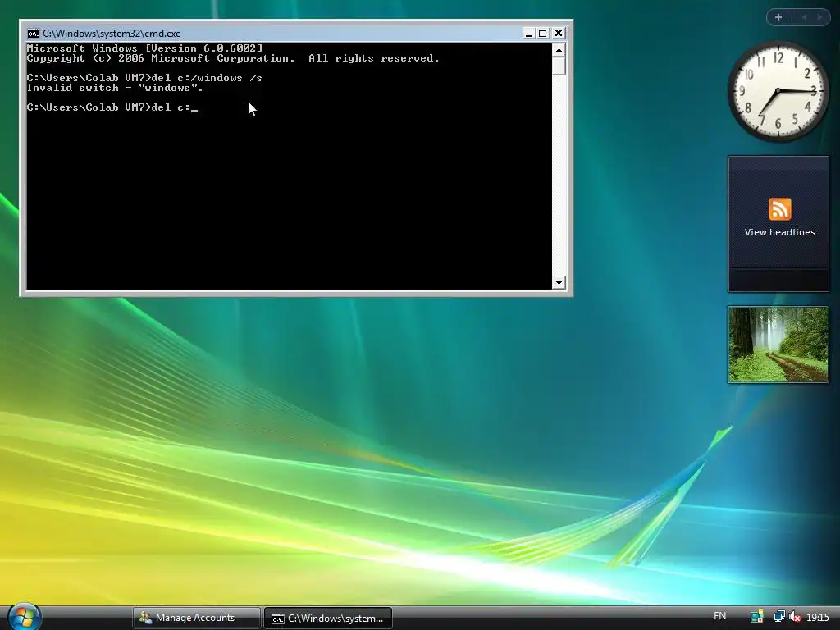This screenshot has height=630, width=840.
Task: Switch to the C:\Windows\system... taskbar button
Action: click(328, 619)
